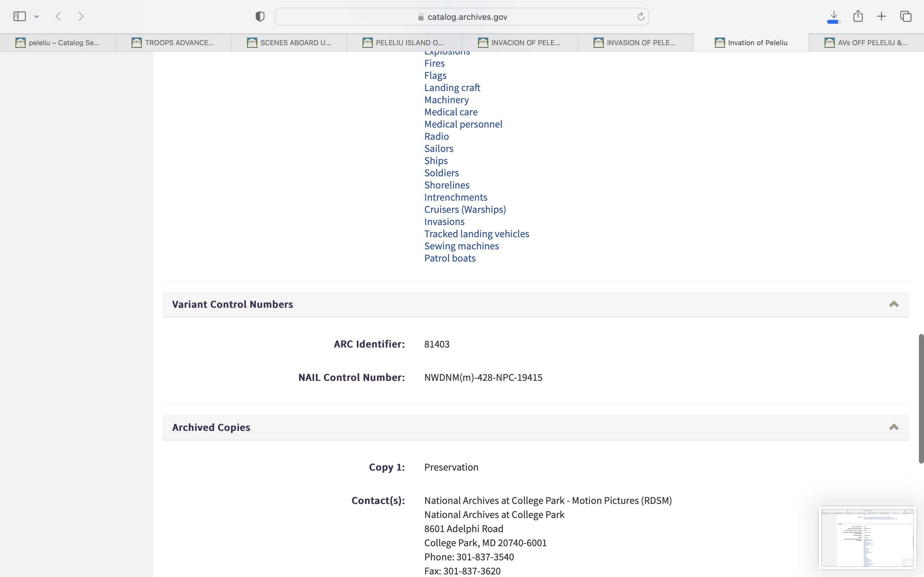Viewport: 924px width, 577px height.
Task: Show the tab overview icon
Action: [x=906, y=16]
